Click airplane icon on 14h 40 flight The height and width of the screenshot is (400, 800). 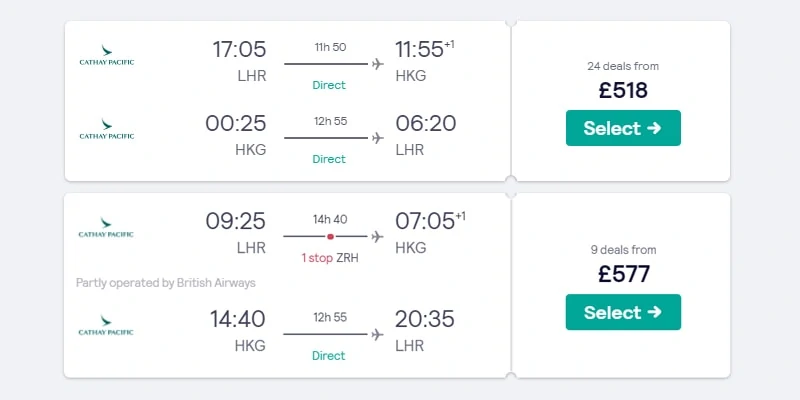[377, 236]
